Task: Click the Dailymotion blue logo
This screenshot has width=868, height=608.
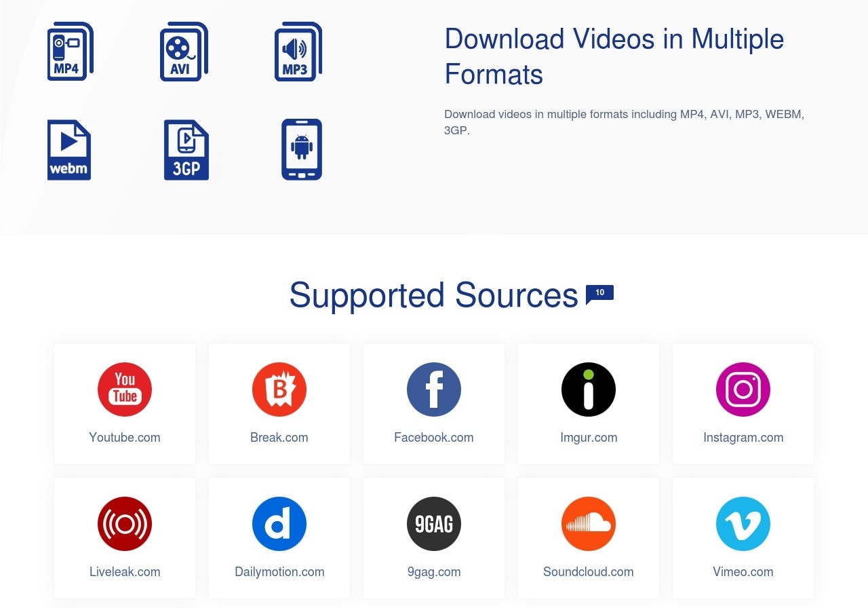Action: (x=279, y=524)
